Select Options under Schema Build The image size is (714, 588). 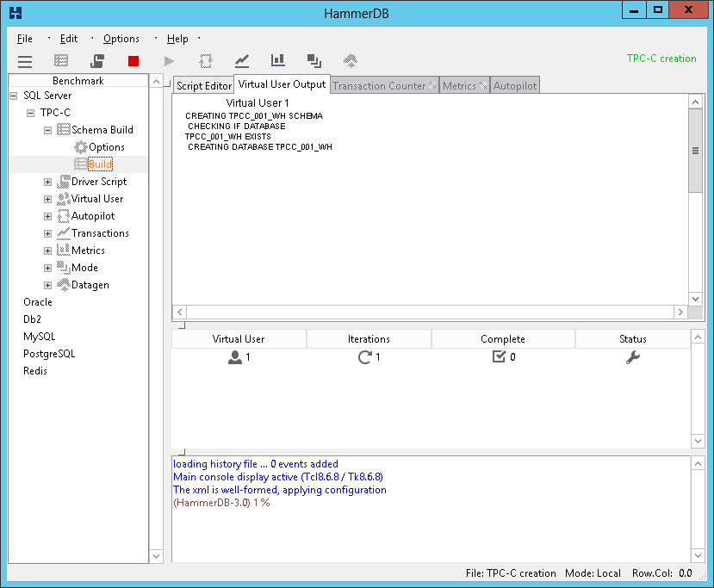[x=107, y=147]
